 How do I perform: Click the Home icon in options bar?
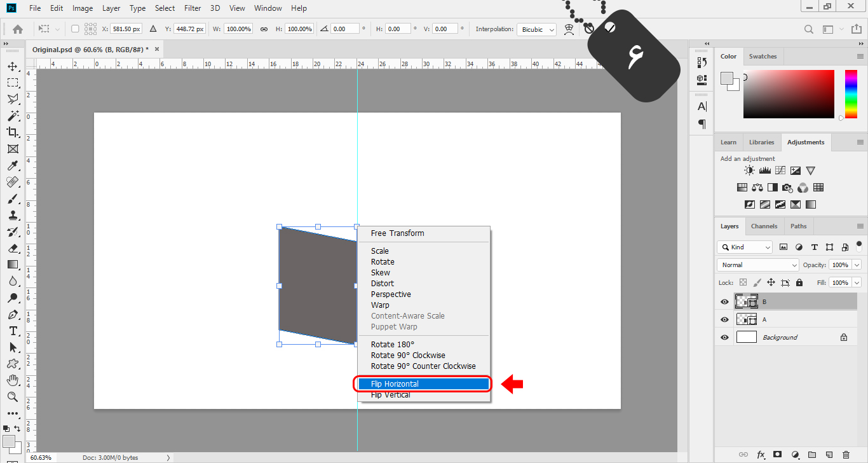(x=18, y=29)
